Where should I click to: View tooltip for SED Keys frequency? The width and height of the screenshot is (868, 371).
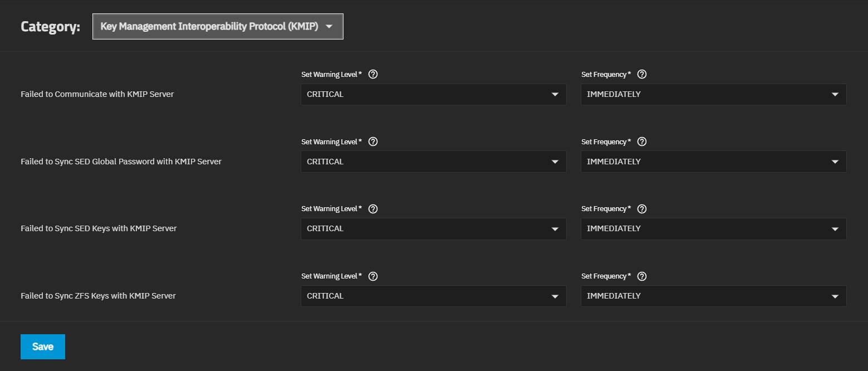pos(642,208)
